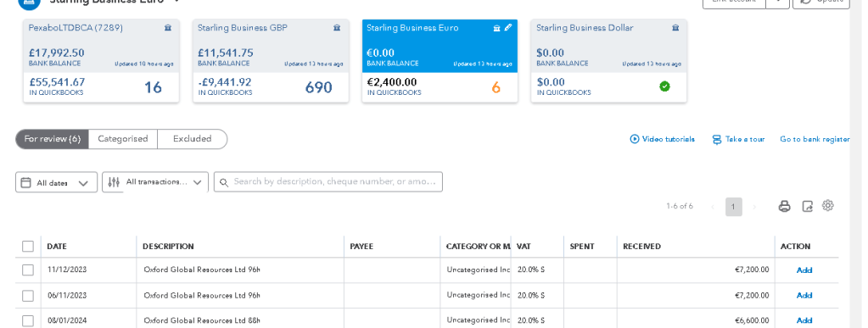Go to next page arrow
868x328 pixels.
754,207
